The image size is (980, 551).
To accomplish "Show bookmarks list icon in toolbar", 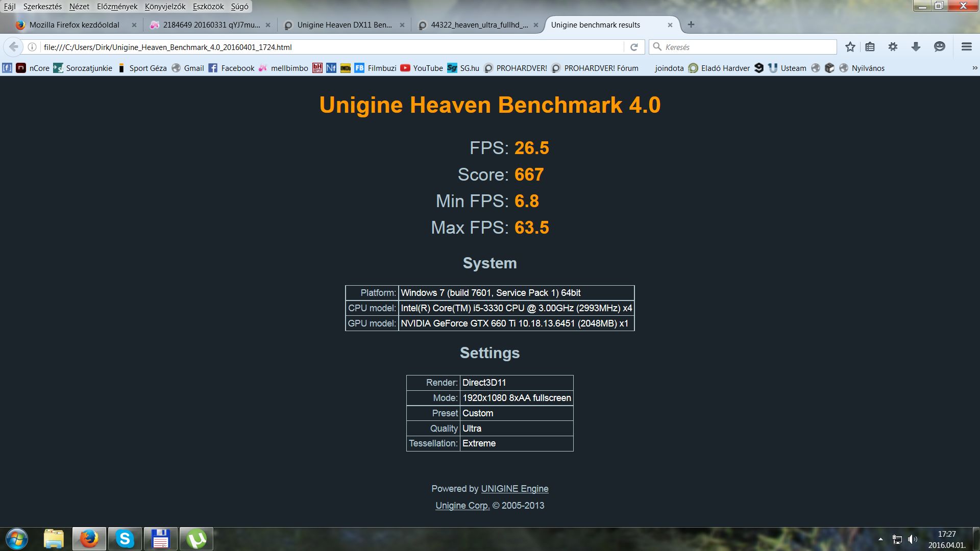I will 870,47.
